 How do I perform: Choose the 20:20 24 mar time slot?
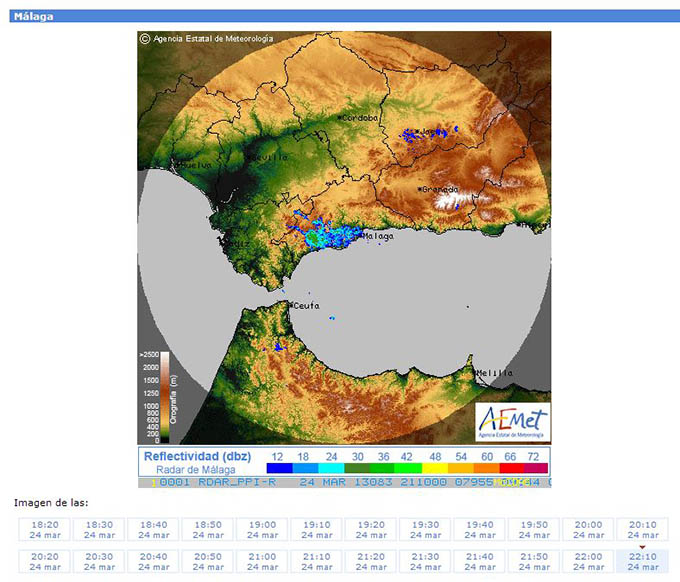[44, 561]
